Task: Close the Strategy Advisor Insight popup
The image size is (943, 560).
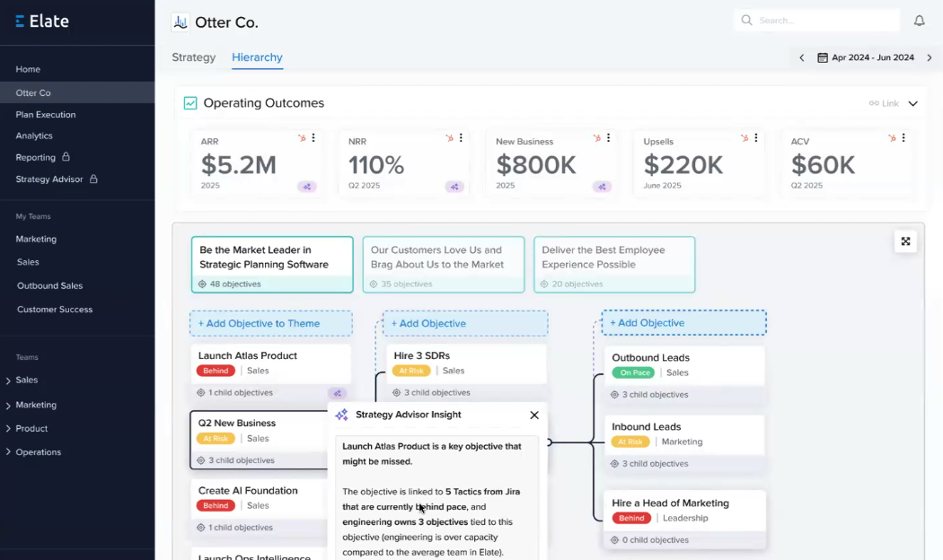Action: pos(534,415)
